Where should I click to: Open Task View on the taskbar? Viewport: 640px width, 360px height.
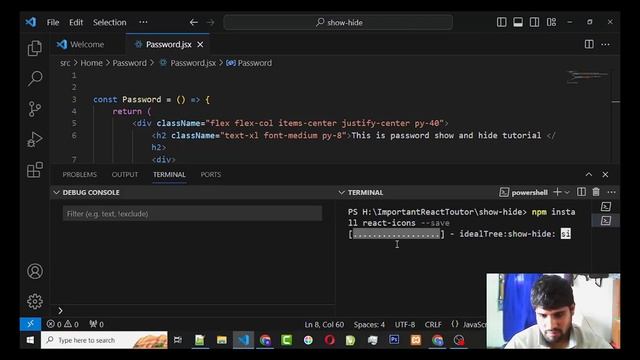point(178,340)
